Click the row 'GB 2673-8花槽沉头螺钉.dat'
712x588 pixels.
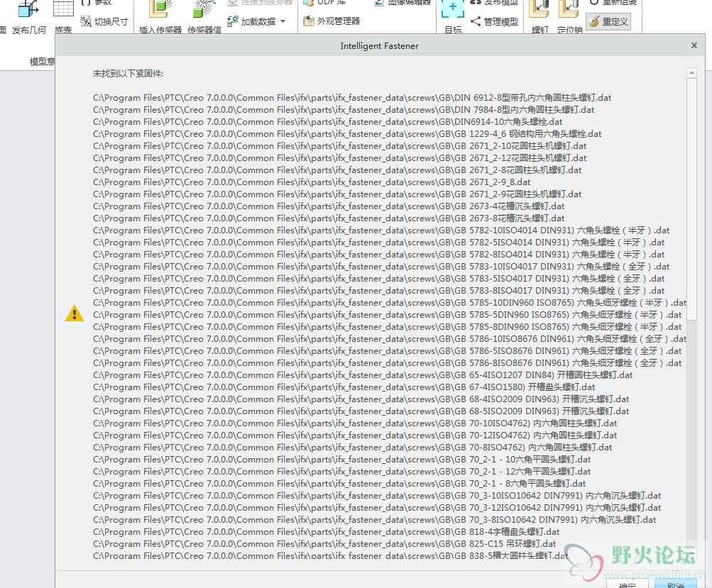(329, 218)
